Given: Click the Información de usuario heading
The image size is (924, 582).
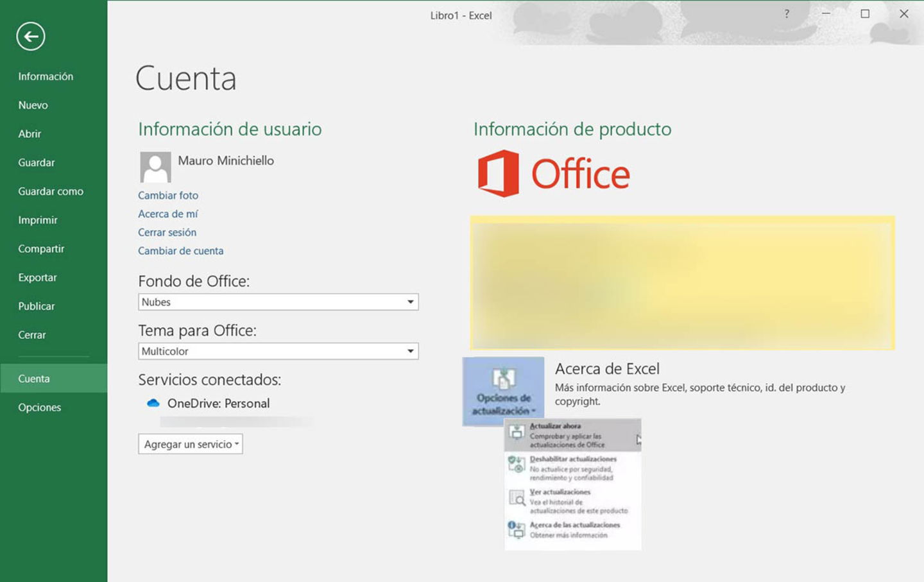Looking at the screenshot, I should tap(230, 129).
